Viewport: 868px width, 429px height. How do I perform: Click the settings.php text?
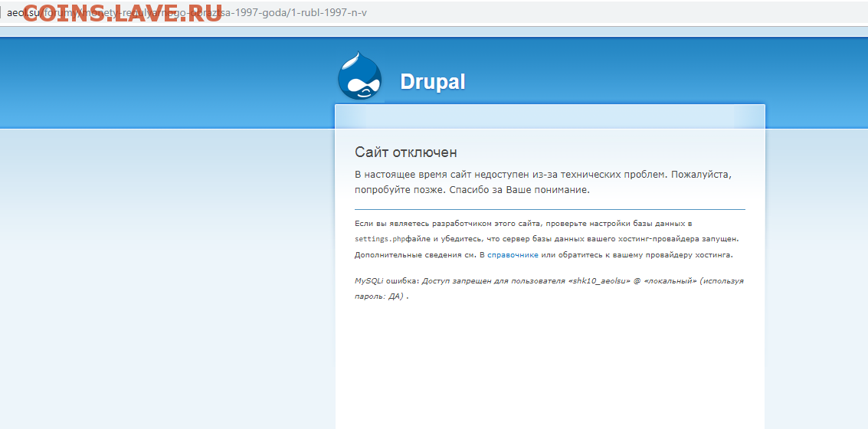[380, 239]
